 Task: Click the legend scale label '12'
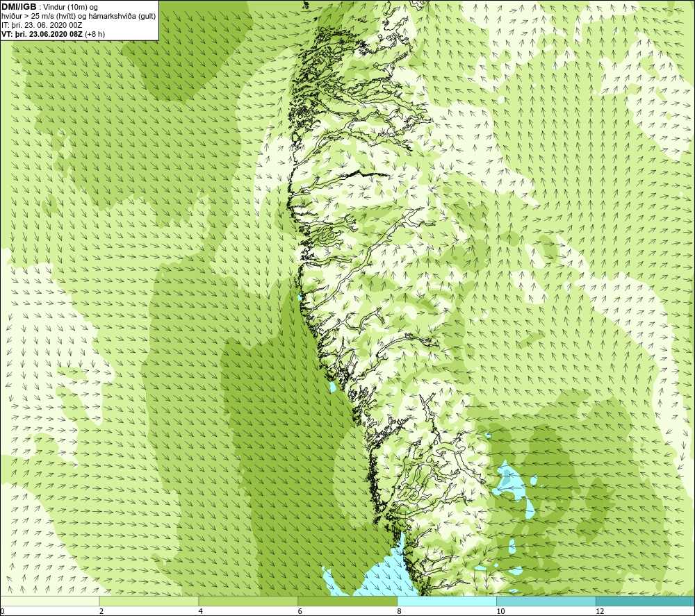coord(600,611)
